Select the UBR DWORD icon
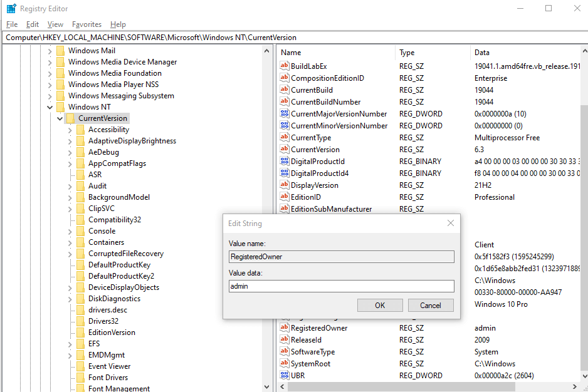588x392 pixels. (285, 376)
